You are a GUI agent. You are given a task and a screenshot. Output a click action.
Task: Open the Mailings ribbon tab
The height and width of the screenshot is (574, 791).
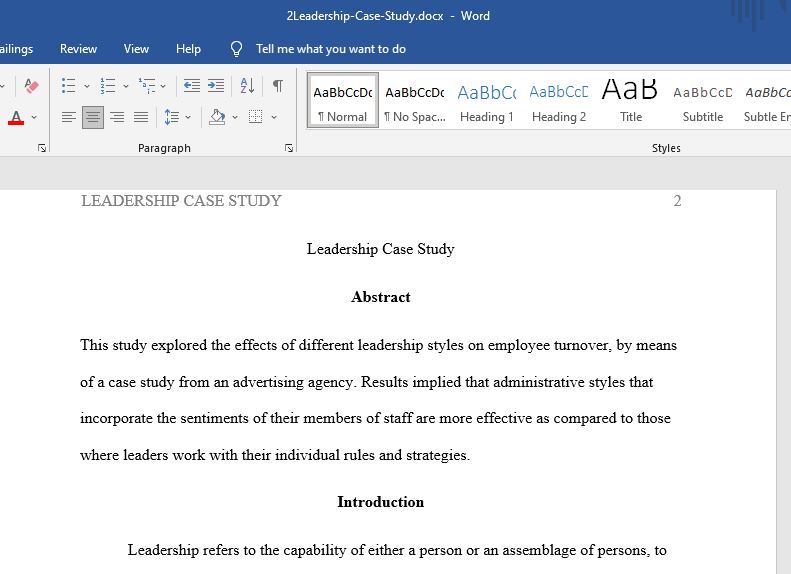click(16, 49)
